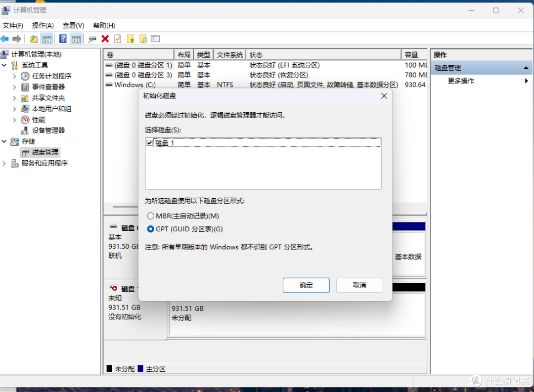The width and height of the screenshot is (534, 392).
Task: Collapse the 存储 tree node
Action: pyautogui.click(x=4, y=141)
